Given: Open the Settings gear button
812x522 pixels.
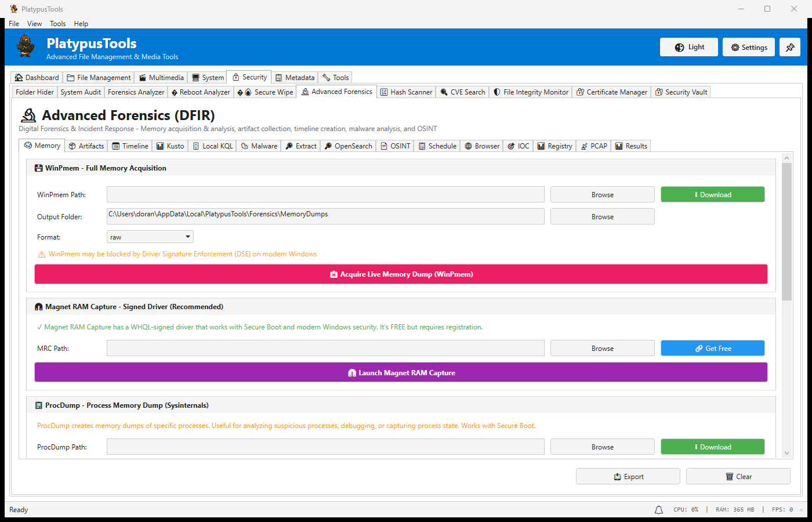Looking at the screenshot, I should point(748,48).
